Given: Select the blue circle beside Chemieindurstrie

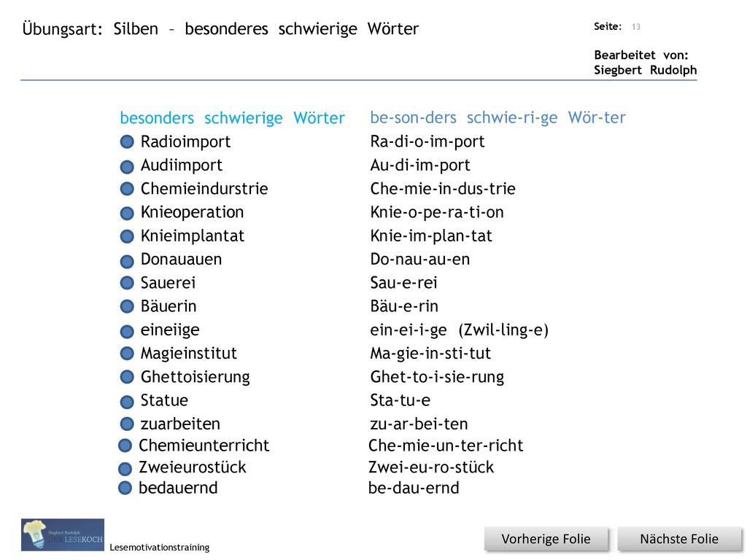Looking at the screenshot, I should [127, 189].
